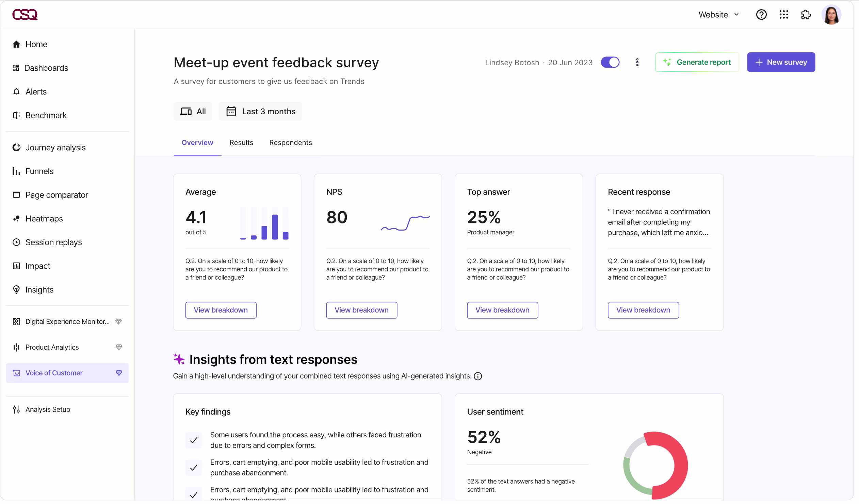
Task: Click the Journey analysis icon
Action: point(16,148)
